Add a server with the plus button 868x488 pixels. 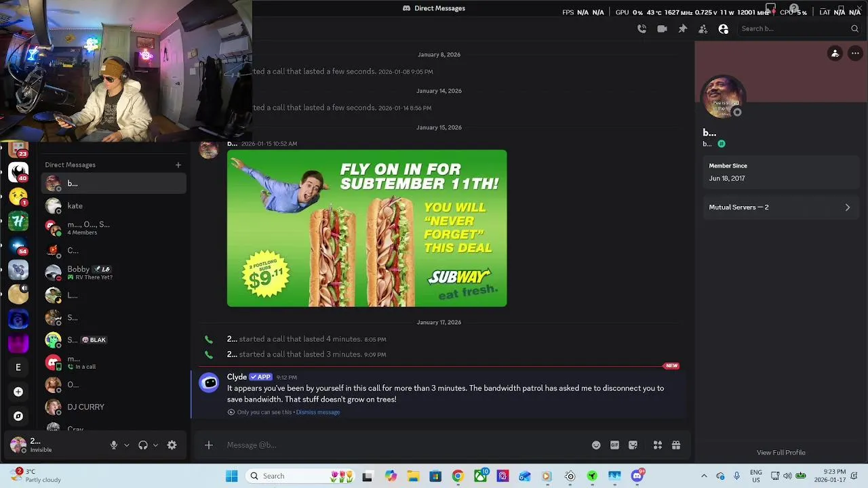click(18, 392)
